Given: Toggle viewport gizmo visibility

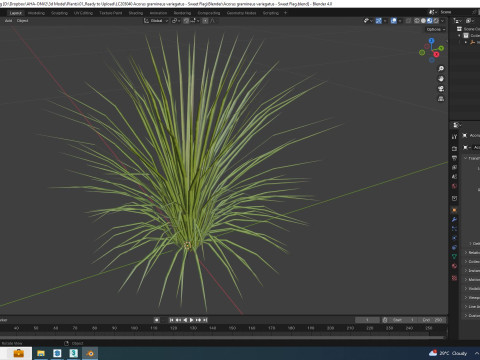Looking at the screenshot, I should coord(379,21).
